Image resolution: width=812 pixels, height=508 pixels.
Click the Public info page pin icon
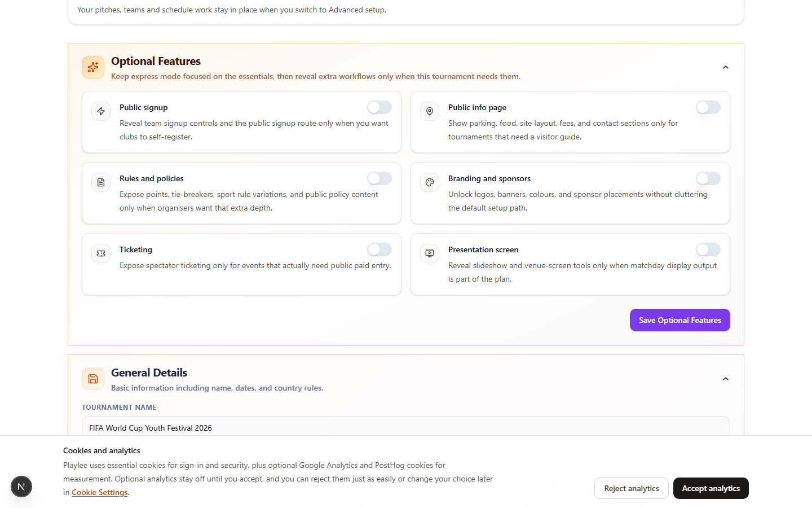(x=430, y=111)
